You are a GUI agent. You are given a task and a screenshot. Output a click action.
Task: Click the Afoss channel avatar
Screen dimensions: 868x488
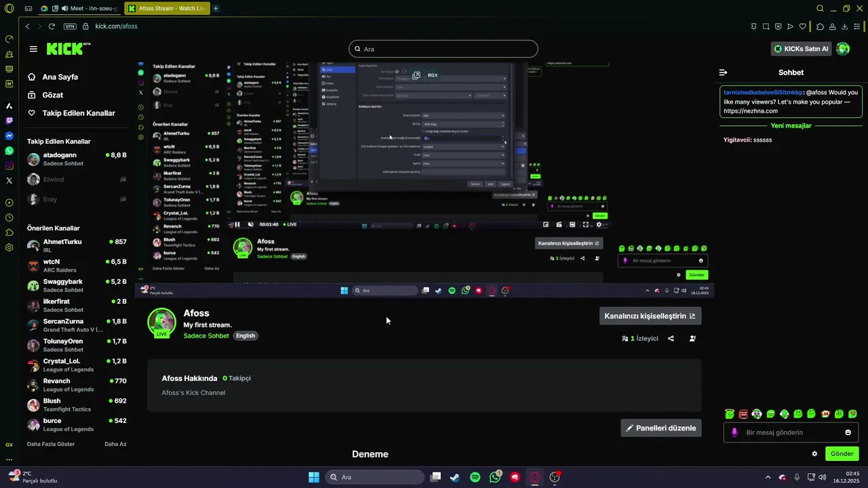pos(161,322)
